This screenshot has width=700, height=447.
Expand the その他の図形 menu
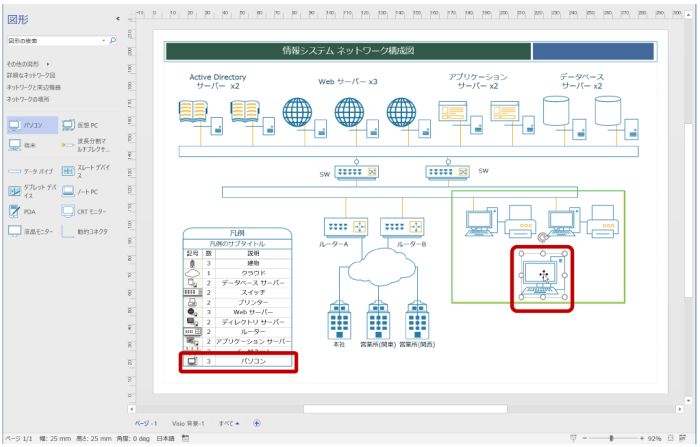(x=28, y=64)
